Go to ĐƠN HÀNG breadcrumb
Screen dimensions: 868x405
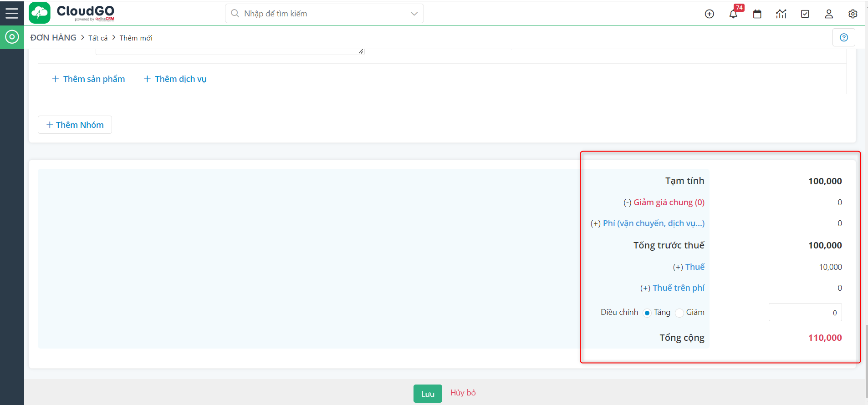53,38
